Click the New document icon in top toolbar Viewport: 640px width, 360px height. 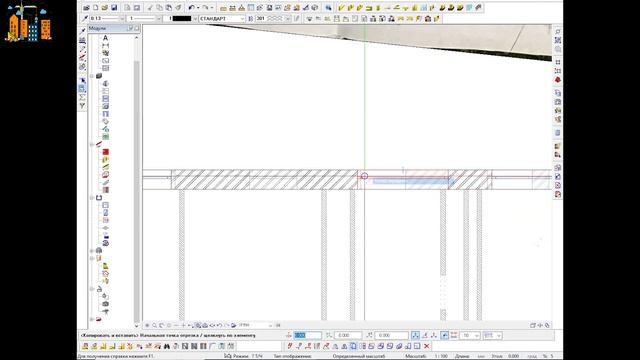(x=96, y=7)
